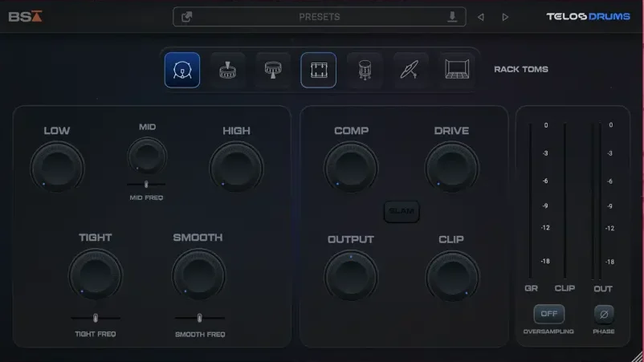Click the PHASE label text
This screenshot has height=362, width=644.
coord(603,331)
